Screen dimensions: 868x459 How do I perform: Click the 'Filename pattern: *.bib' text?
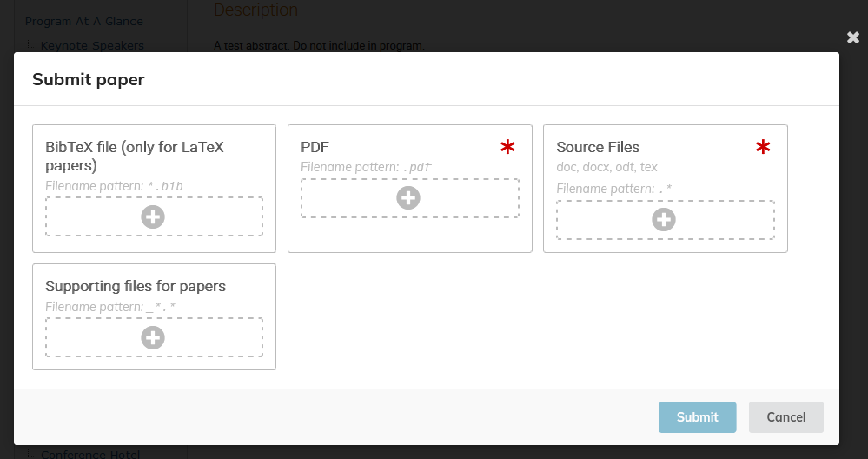[x=114, y=186]
